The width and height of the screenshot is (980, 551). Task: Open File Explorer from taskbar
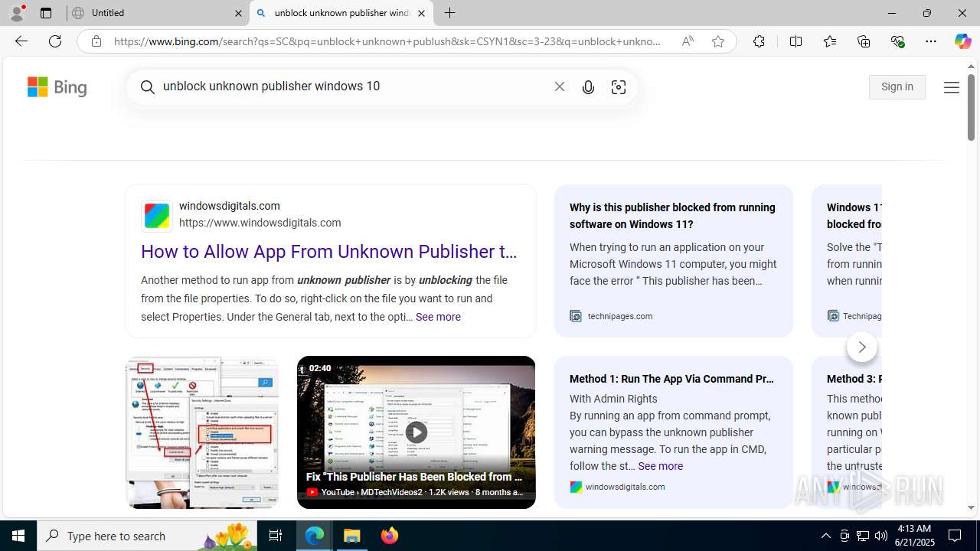[x=352, y=536]
